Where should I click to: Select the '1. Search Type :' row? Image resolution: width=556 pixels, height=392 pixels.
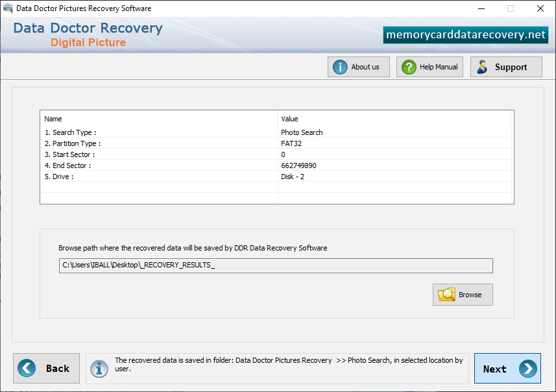pos(277,132)
